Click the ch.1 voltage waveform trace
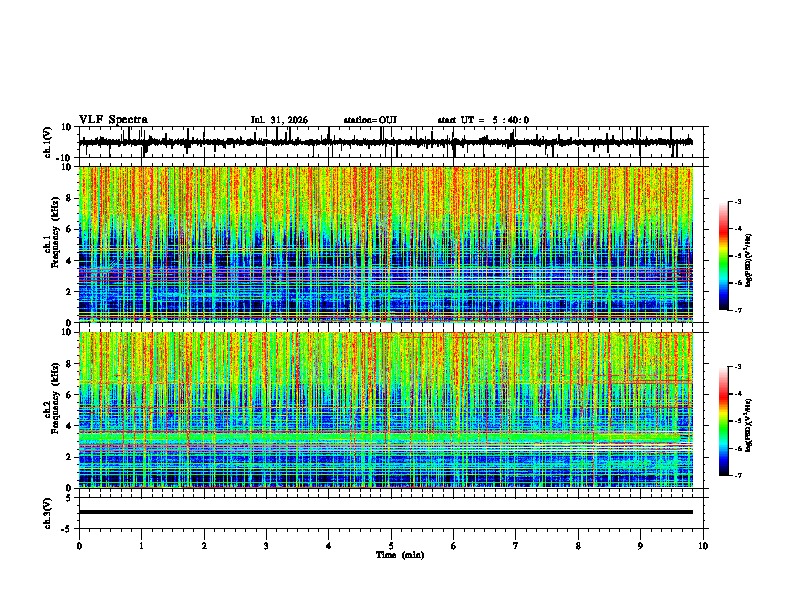Image resolution: width=792 pixels, height=612 pixels. (386, 142)
